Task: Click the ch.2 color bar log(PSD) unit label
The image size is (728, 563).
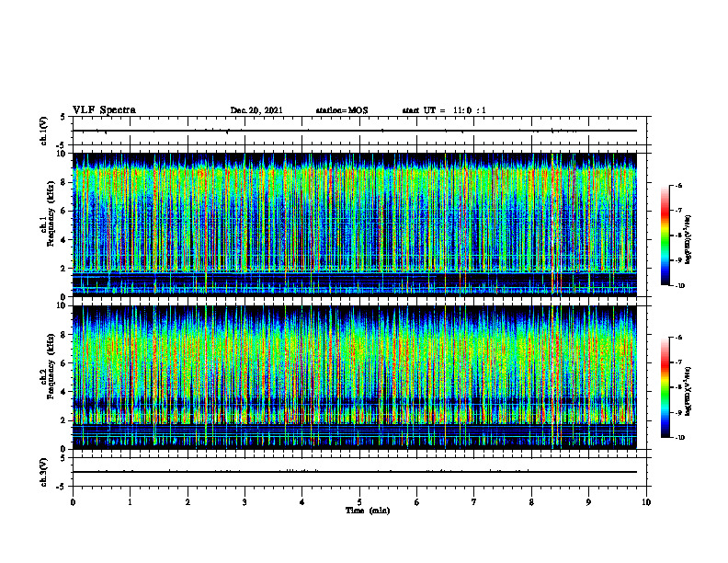Action: tap(688, 392)
